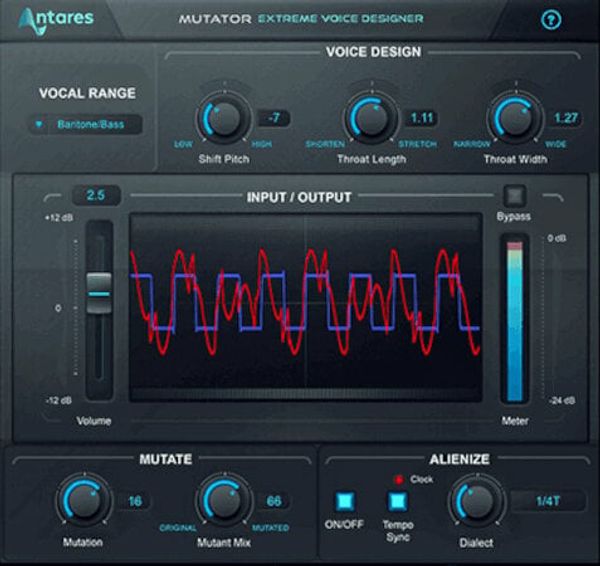Click the ALIENIZE section heading

(x=459, y=459)
